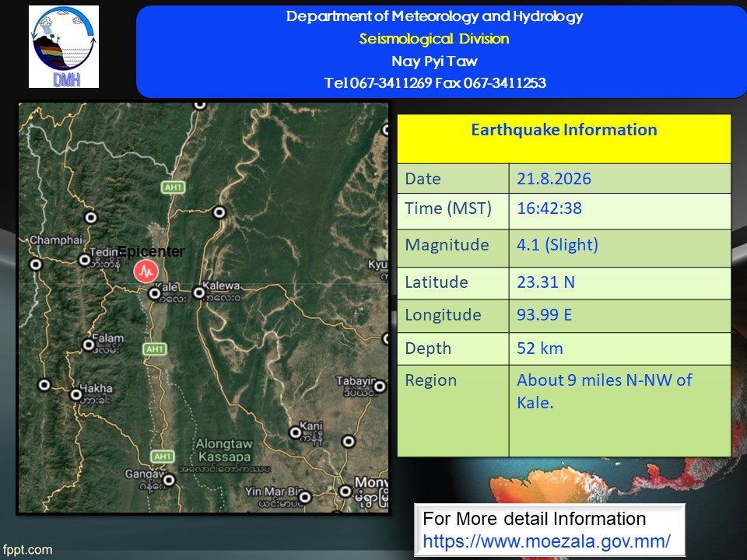The width and height of the screenshot is (747, 560).
Task: Select unlabeled marker east of Kani
Action: 349,442
